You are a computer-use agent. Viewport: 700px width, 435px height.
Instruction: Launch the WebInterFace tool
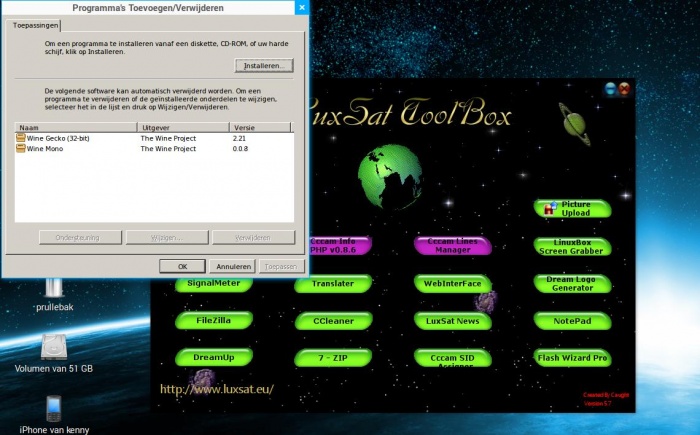pyautogui.click(x=453, y=284)
